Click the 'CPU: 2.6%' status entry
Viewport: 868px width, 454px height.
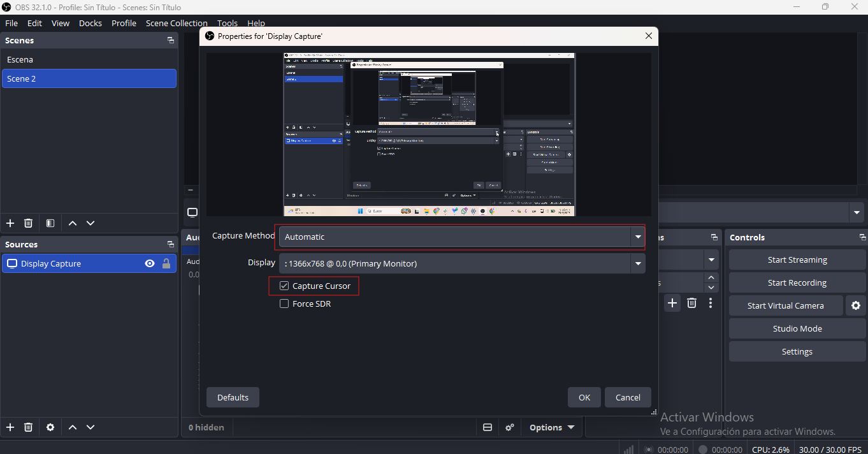pyautogui.click(x=770, y=450)
